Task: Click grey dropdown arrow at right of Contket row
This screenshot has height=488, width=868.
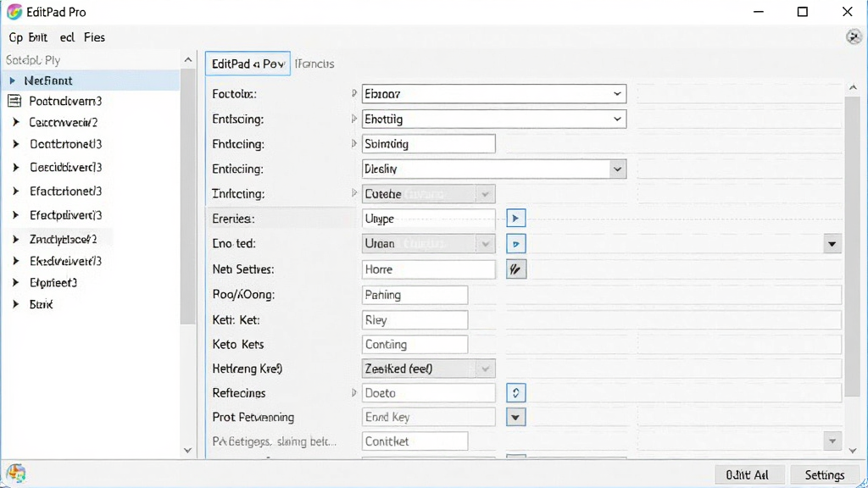Action: pos(832,441)
